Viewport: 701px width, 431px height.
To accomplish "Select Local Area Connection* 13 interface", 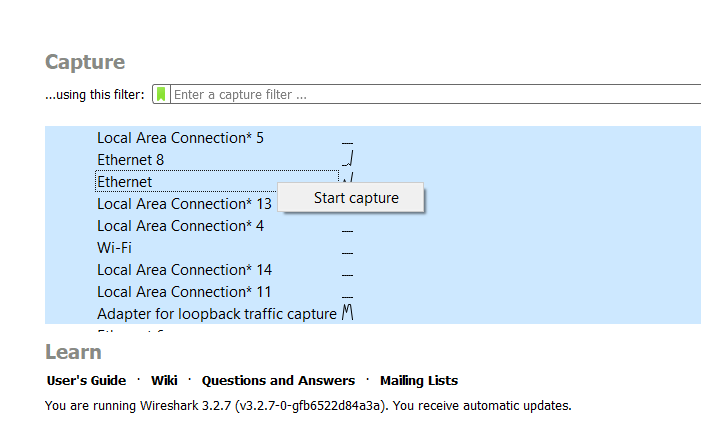I will click(x=184, y=204).
